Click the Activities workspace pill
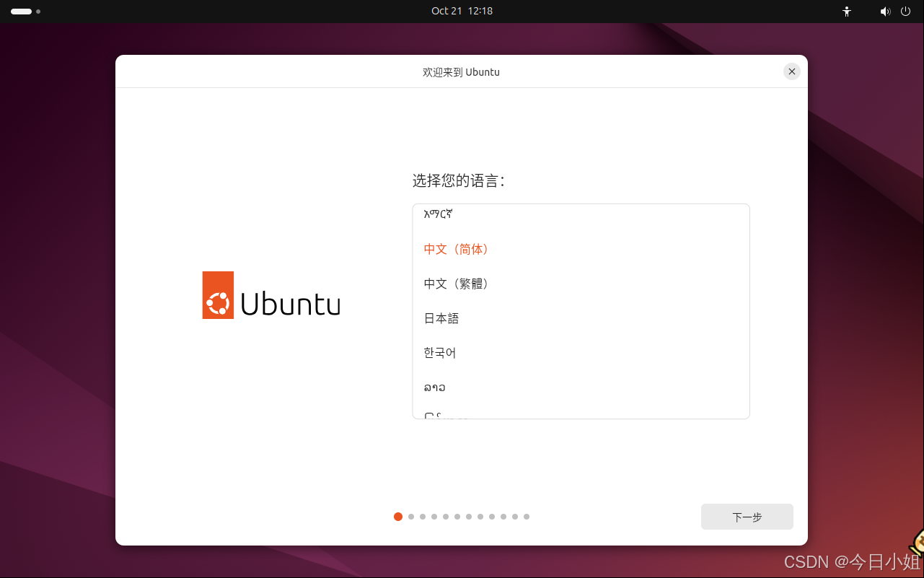Screen dimensions: 924x578 (x=21, y=12)
